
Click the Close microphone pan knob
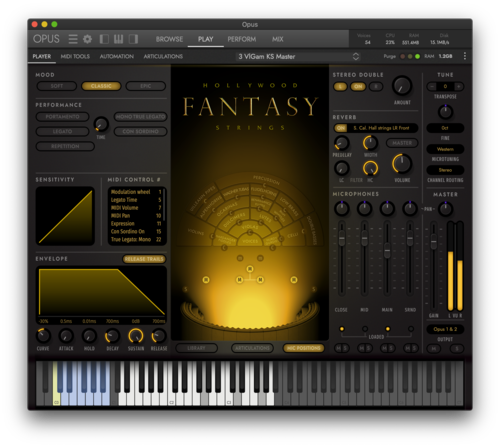(x=341, y=209)
